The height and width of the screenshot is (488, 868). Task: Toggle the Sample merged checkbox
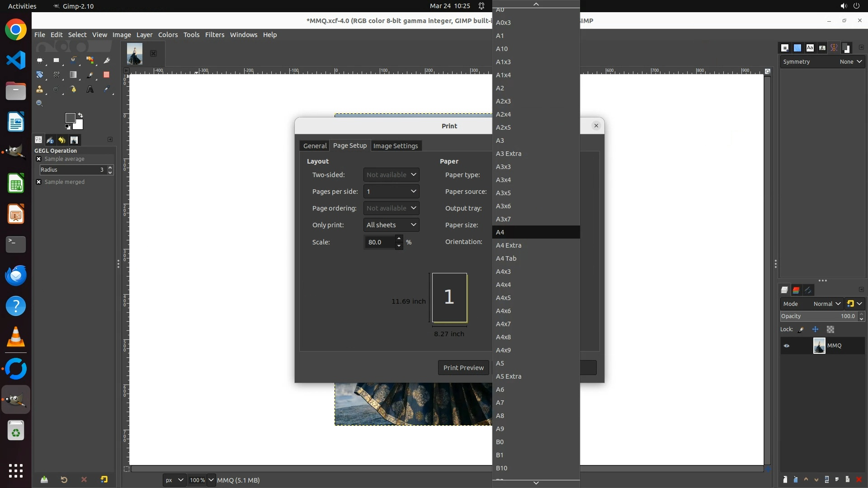39,182
